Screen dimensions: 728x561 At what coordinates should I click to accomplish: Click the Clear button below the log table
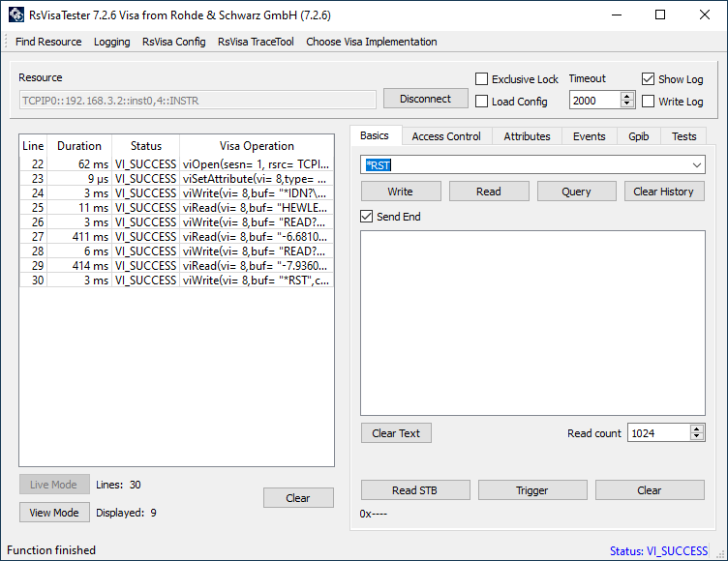click(298, 498)
